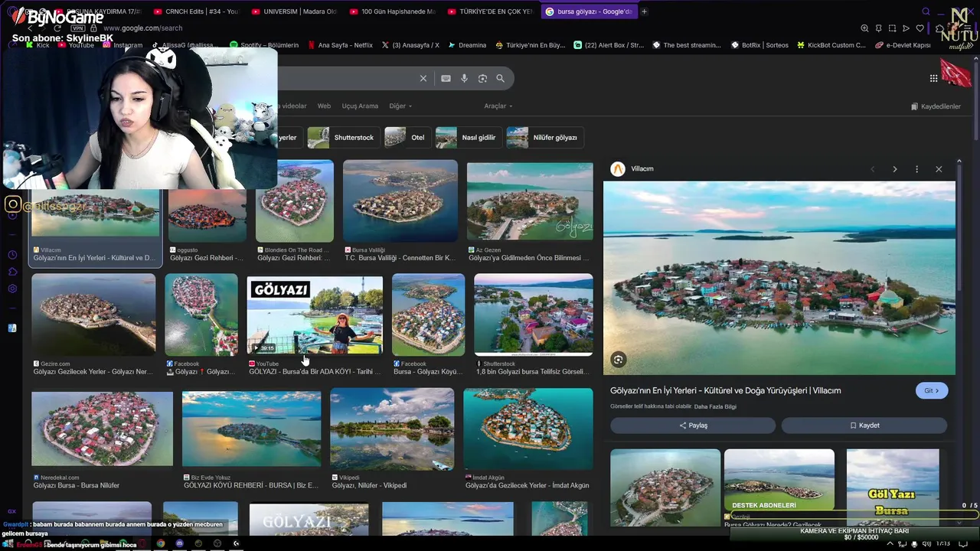Image resolution: width=980 pixels, height=551 pixels.
Task: Show hidden system tray icons chevron
Action: click(x=890, y=544)
